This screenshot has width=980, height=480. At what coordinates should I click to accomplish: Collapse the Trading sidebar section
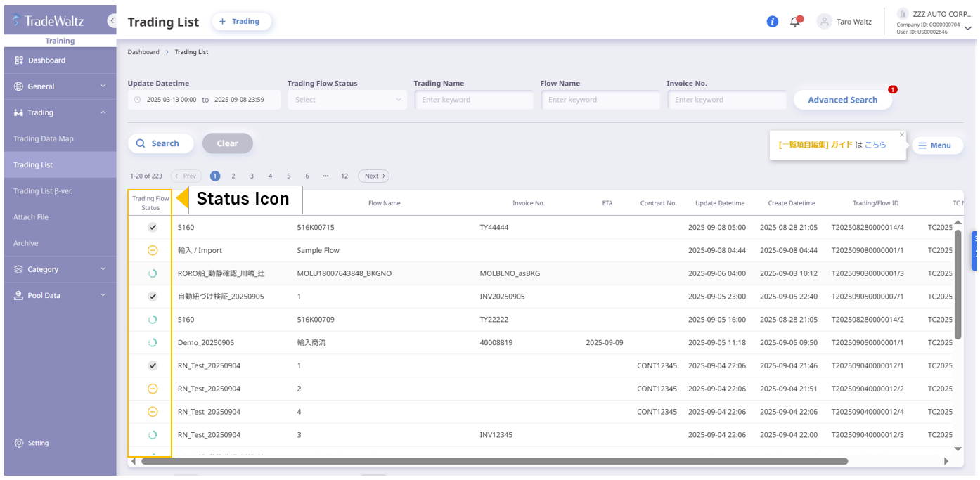(x=60, y=112)
